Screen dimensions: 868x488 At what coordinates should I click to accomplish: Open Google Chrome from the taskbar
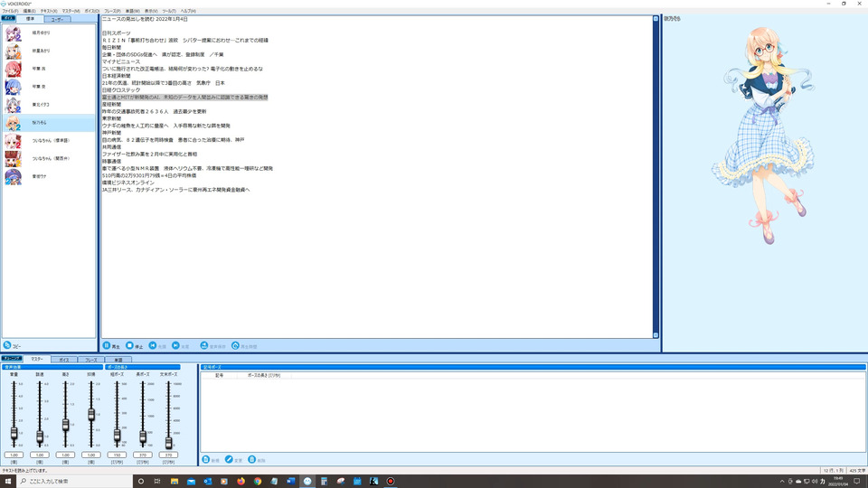coord(258,482)
